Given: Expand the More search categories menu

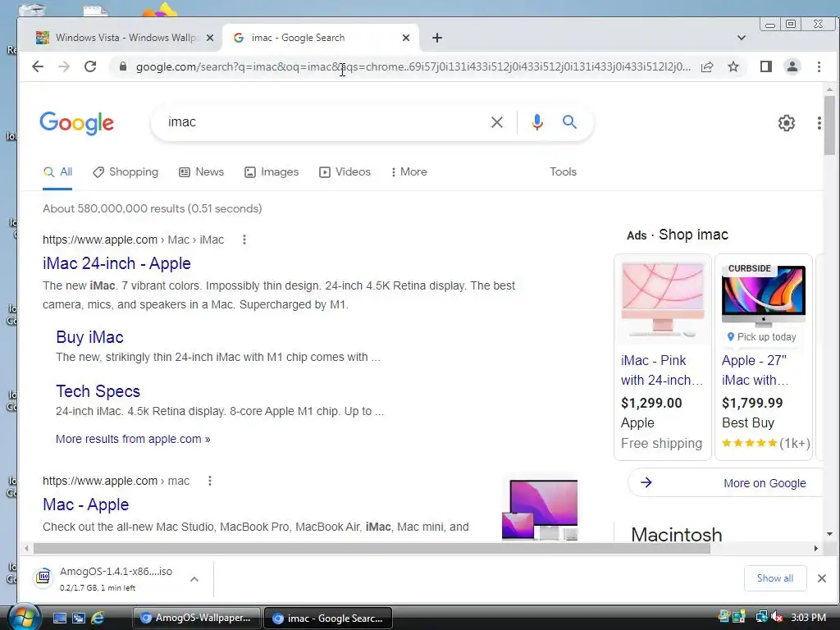Looking at the screenshot, I should [409, 172].
